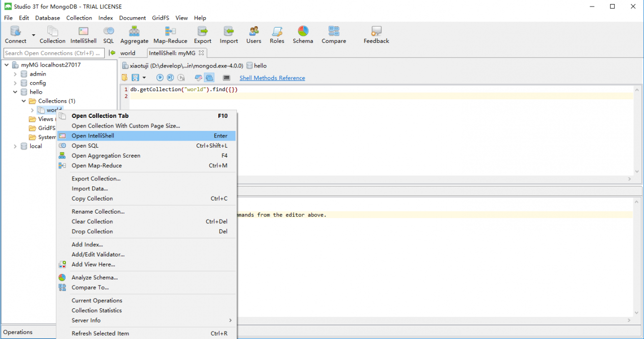The height and width of the screenshot is (339, 644).
Task: Collapse the hello database node
Action: 15,92
